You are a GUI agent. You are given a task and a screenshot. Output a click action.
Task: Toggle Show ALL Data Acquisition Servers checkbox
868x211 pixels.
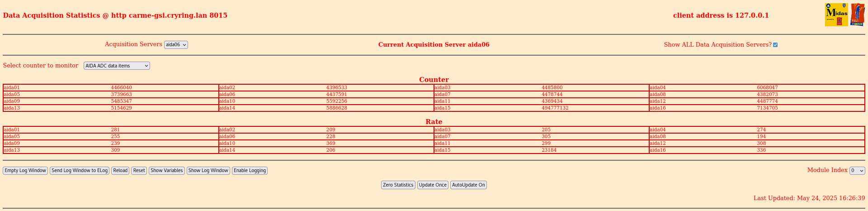(775, 45)
